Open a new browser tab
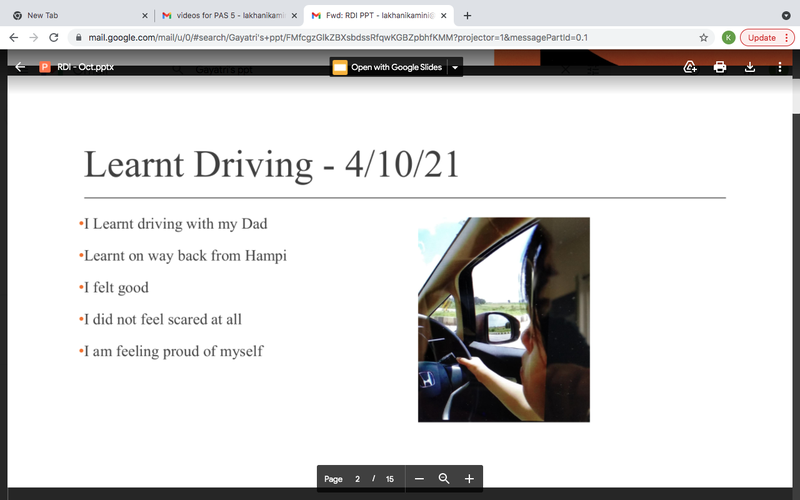The width and height of the screenshot is (800, 500). coord(467,16)
